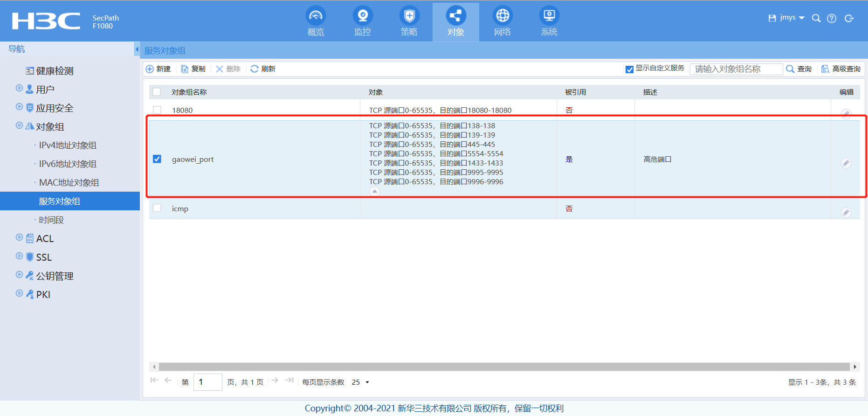This screenshot has height=416, width=868.
Task: Click the 对象 column header
Action: (376, 92)
